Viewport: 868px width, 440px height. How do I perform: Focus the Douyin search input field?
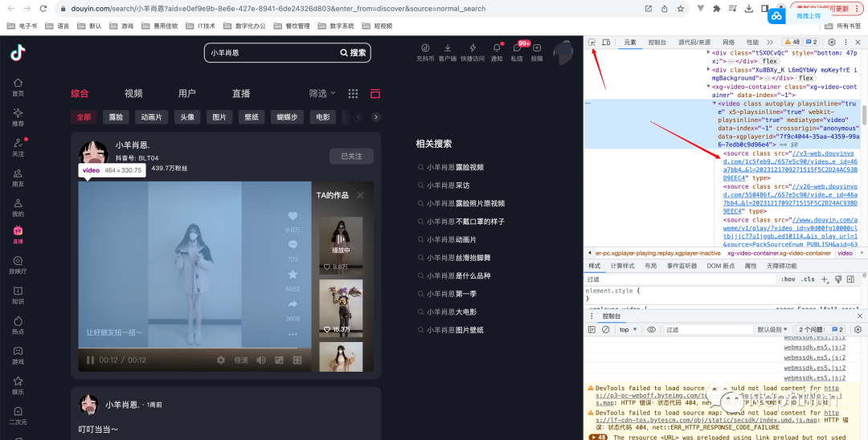point(272,52)
